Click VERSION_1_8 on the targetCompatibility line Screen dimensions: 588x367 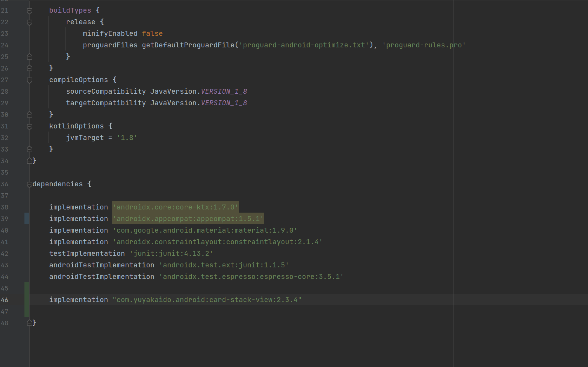coord(224,103)
